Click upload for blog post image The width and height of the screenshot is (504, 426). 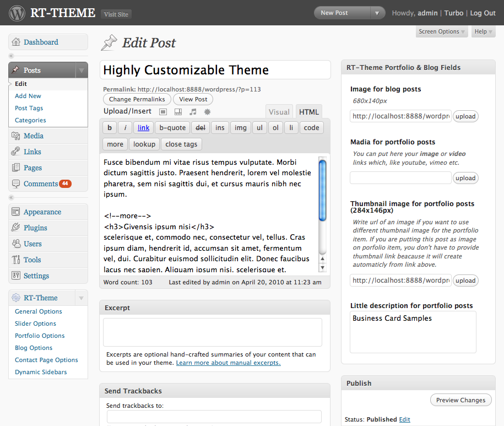coord(465,116)
